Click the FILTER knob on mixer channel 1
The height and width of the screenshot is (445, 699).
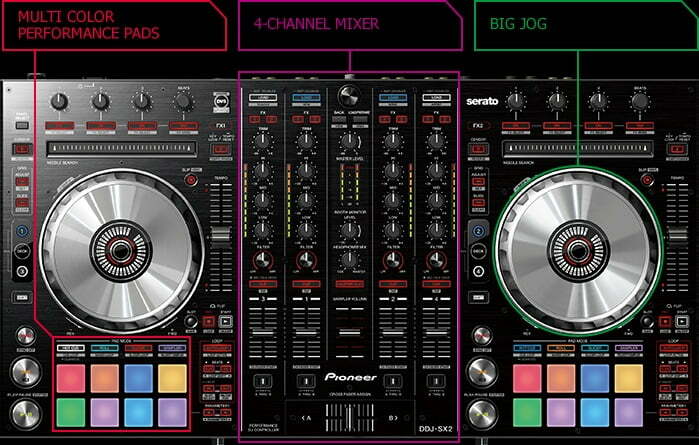point(306,260)
